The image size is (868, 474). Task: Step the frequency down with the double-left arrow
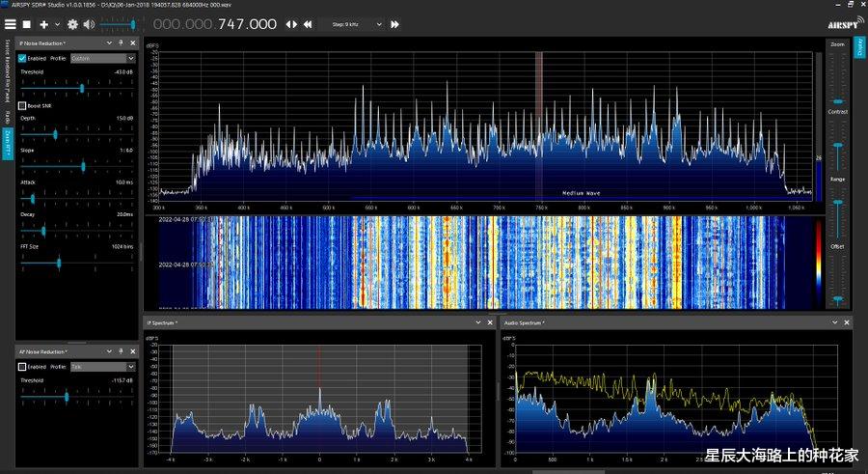308,24
